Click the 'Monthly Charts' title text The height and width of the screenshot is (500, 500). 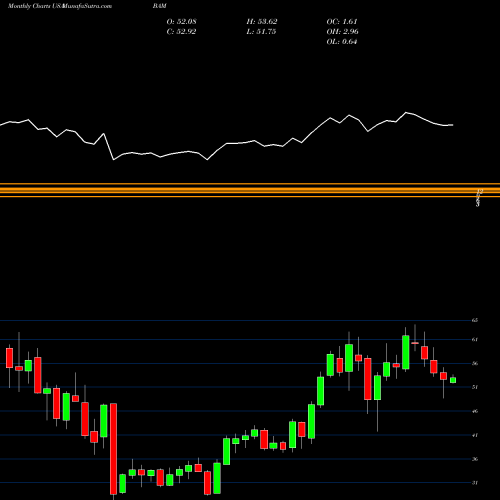[x=29, y=6]
